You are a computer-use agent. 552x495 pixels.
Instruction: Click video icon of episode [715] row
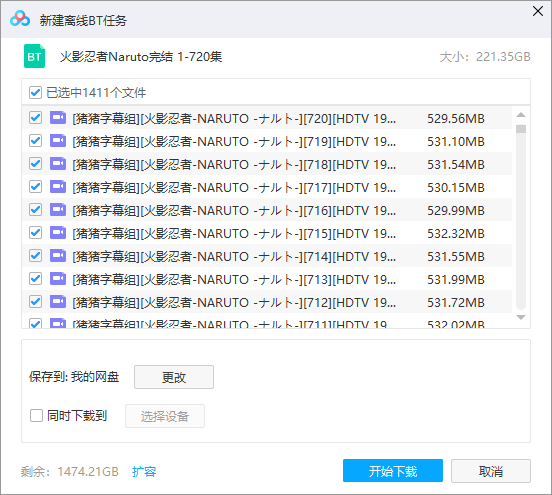58,233
